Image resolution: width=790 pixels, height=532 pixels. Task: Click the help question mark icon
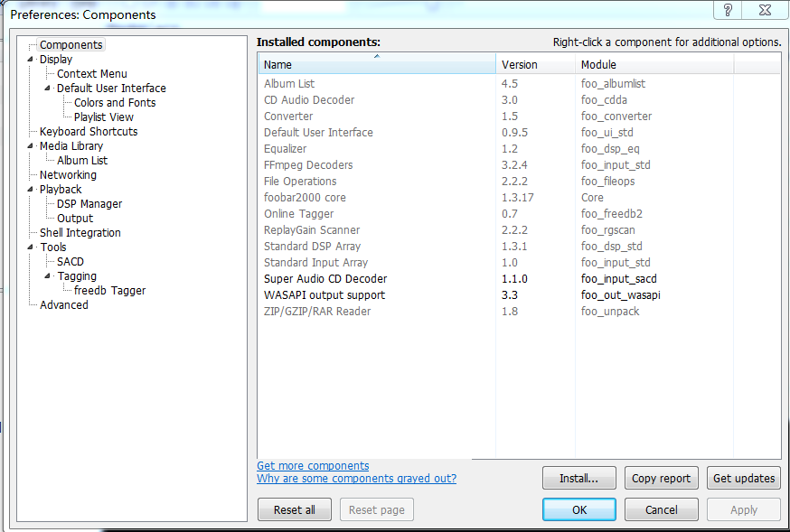pos(728,10)
